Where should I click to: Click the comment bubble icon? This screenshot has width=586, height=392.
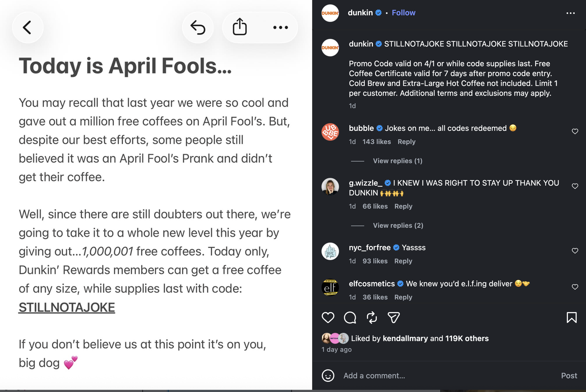[350, 318]
